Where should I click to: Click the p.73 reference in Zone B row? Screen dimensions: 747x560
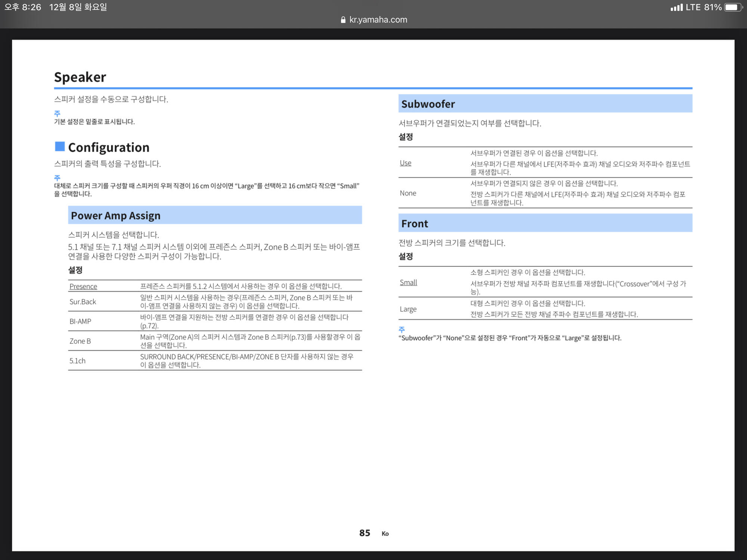click(x=298, y=337)
